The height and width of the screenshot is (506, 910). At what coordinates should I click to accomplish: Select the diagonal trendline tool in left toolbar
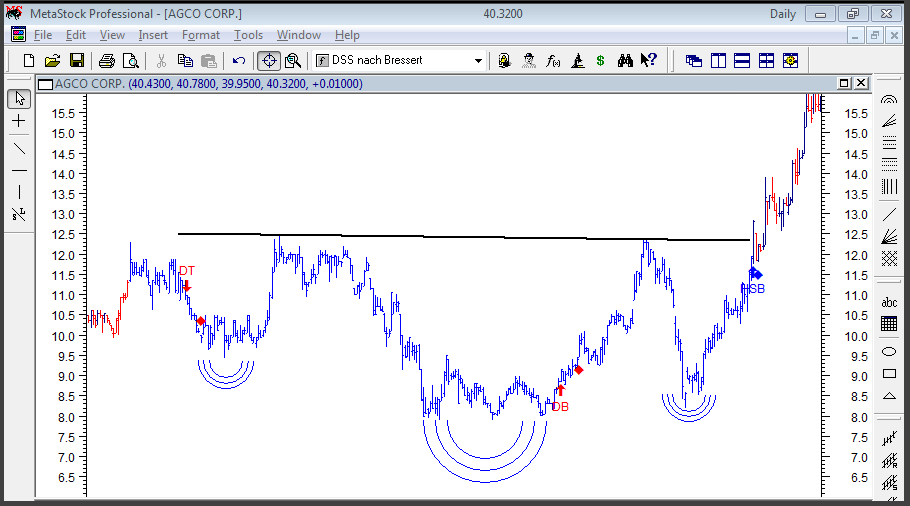[x=19, y=149]
